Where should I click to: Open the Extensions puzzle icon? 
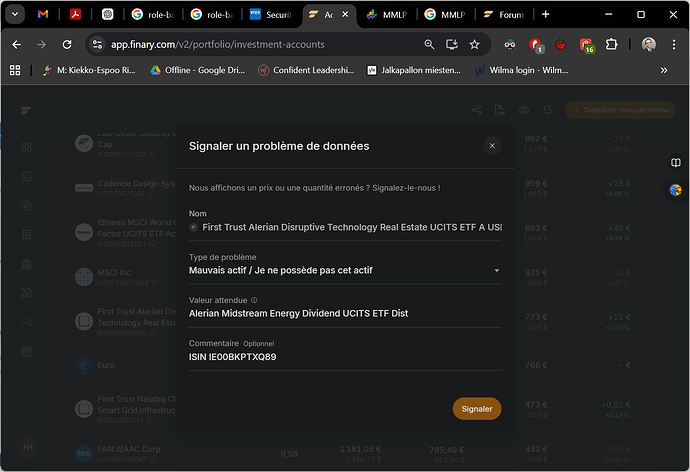coord(612,44)
